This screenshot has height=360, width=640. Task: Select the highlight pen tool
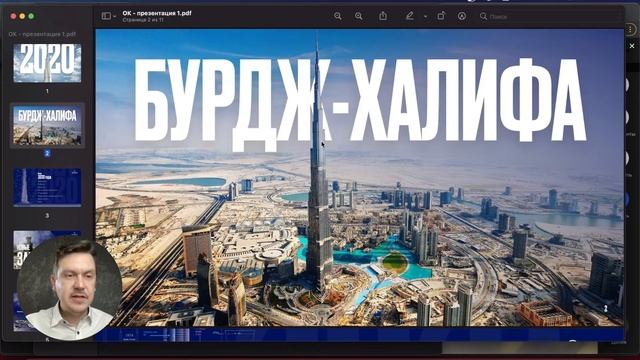(409, 16)
